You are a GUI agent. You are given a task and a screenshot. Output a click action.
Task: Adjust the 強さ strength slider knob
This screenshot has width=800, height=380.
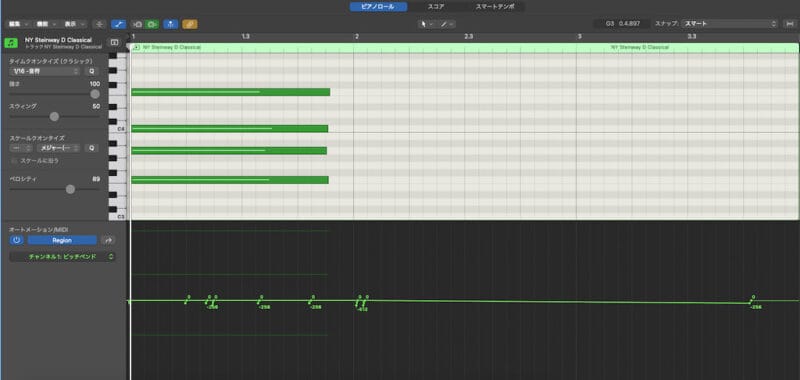click(95, 94)
